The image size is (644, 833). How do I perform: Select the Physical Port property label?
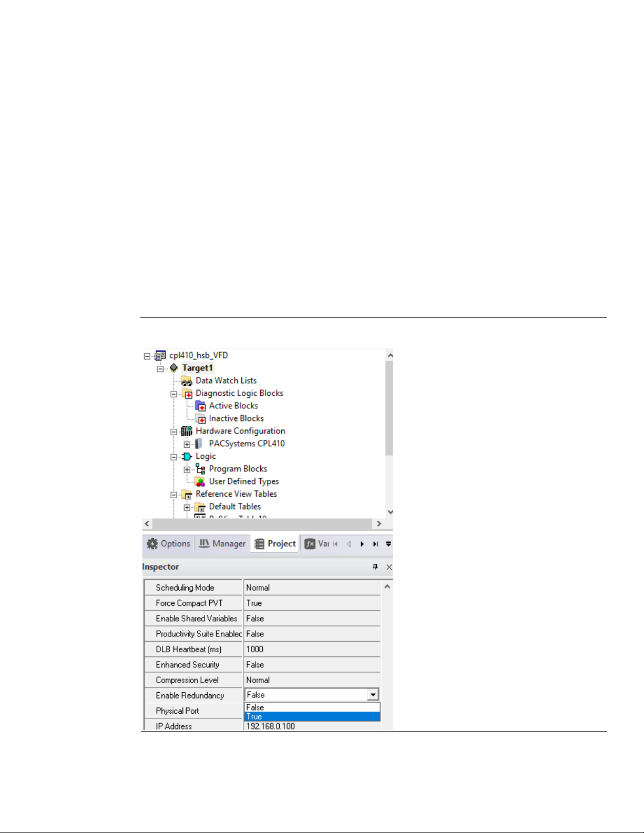[x=193, y=711]
